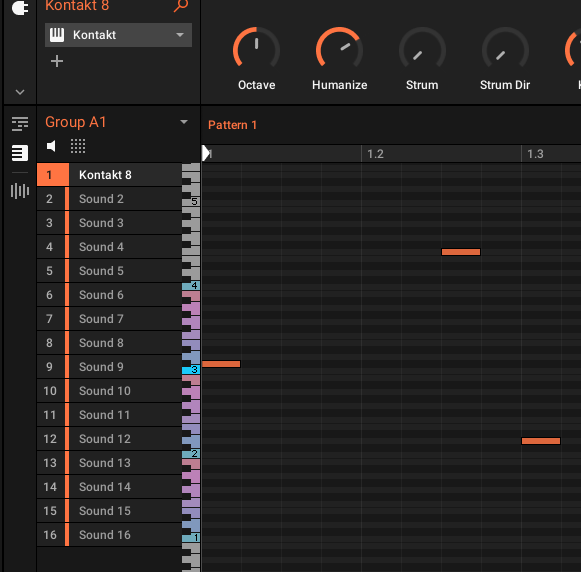Click the Pattern 1 name label

pyautogui.click(x=232, y=125)
